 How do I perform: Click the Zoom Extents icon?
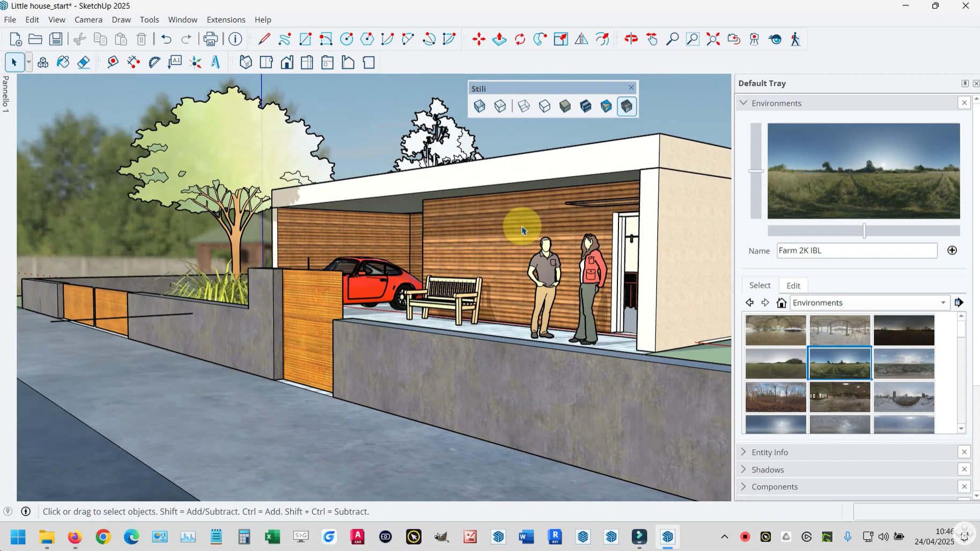tap(713, 39)
